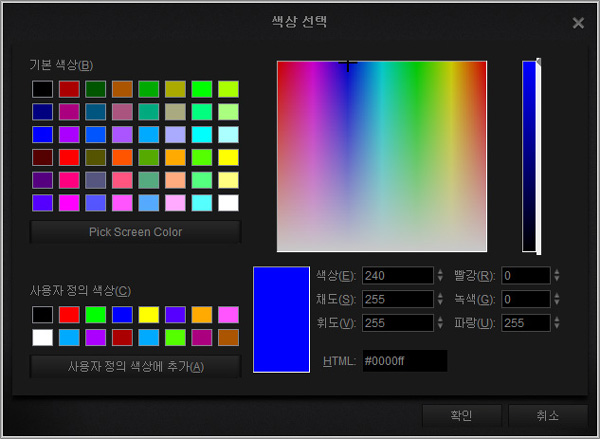Close the color selection dialog
The height and width of the screenshot is (439, 600).
578,23
